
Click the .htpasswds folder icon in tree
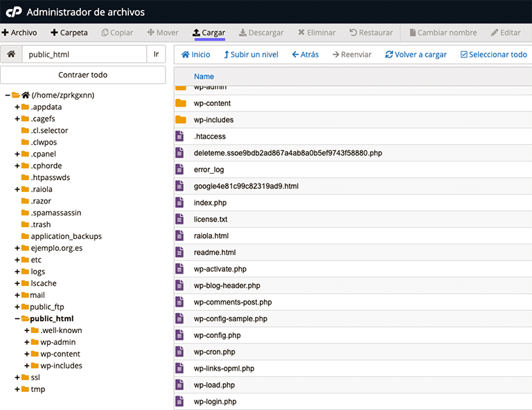click(25, 177)
